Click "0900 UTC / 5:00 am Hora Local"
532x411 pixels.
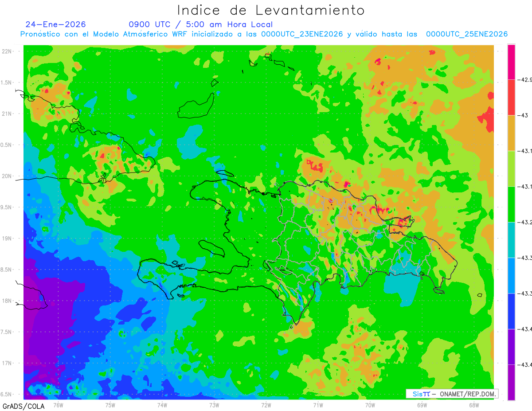(x=201, y=24)
